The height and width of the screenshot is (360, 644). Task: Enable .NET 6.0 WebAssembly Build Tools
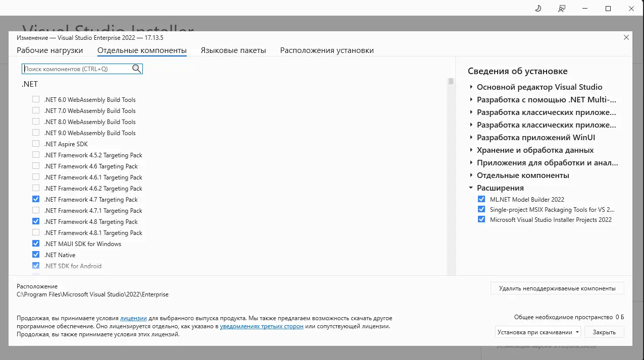[x=36, y=99]
